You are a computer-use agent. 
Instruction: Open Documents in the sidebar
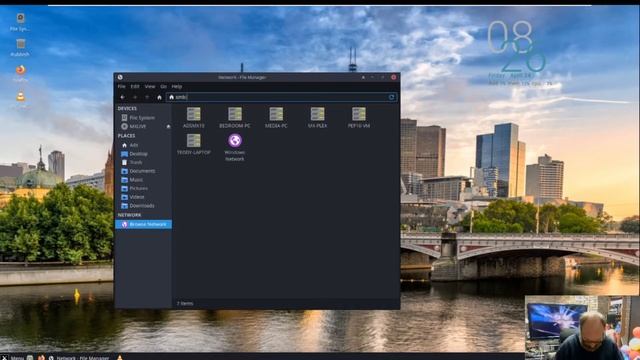click(x=143, y=171)
